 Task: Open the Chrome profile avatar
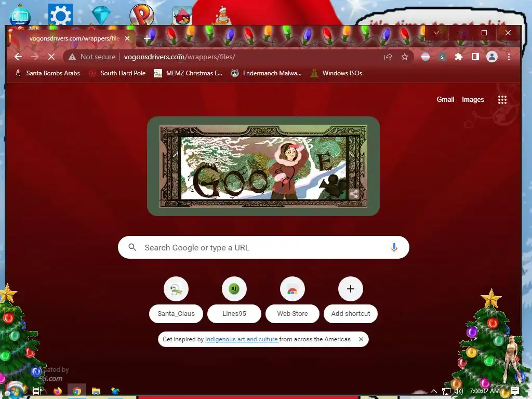tap(491, 57)
